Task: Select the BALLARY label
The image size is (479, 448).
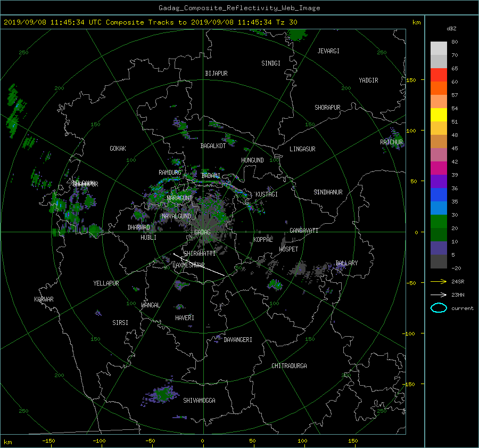Action: 346,263
